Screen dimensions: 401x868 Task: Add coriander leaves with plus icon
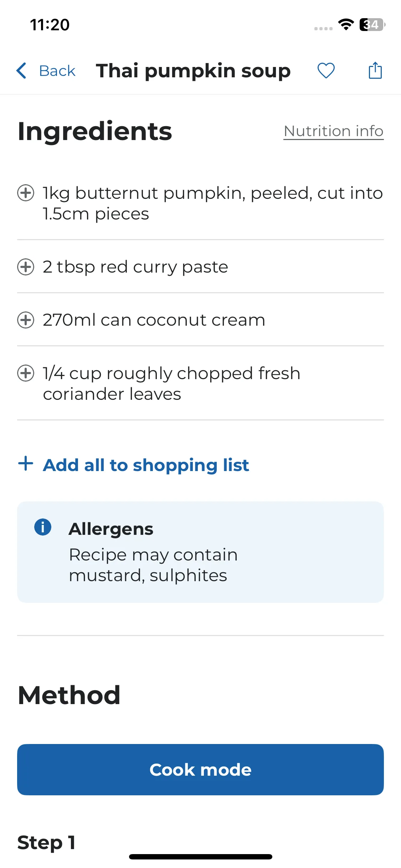point(26,373)
